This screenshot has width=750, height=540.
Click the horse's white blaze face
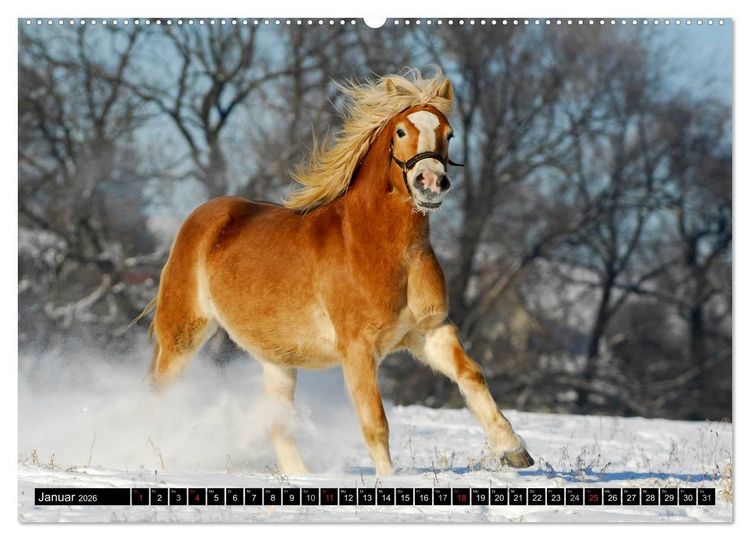pyautogui.click(x=425, y=132)
